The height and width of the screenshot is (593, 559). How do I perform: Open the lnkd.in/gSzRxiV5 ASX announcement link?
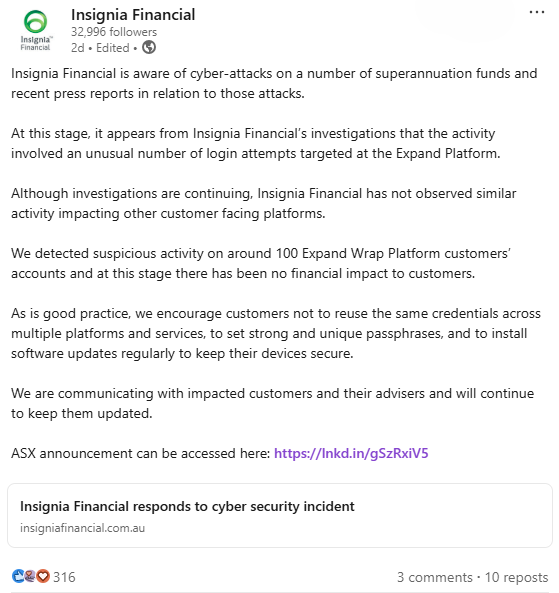(x=351, y=453)
